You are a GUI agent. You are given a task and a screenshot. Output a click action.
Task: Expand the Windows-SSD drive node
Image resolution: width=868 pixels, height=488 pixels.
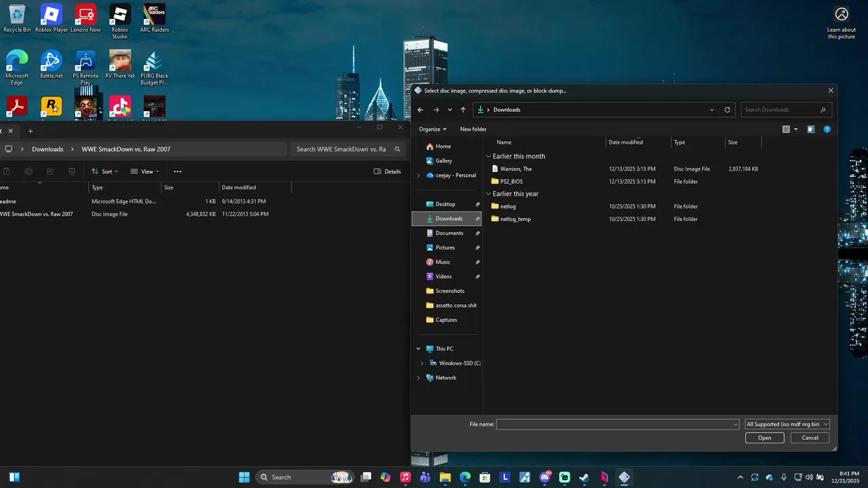point(422,363)
